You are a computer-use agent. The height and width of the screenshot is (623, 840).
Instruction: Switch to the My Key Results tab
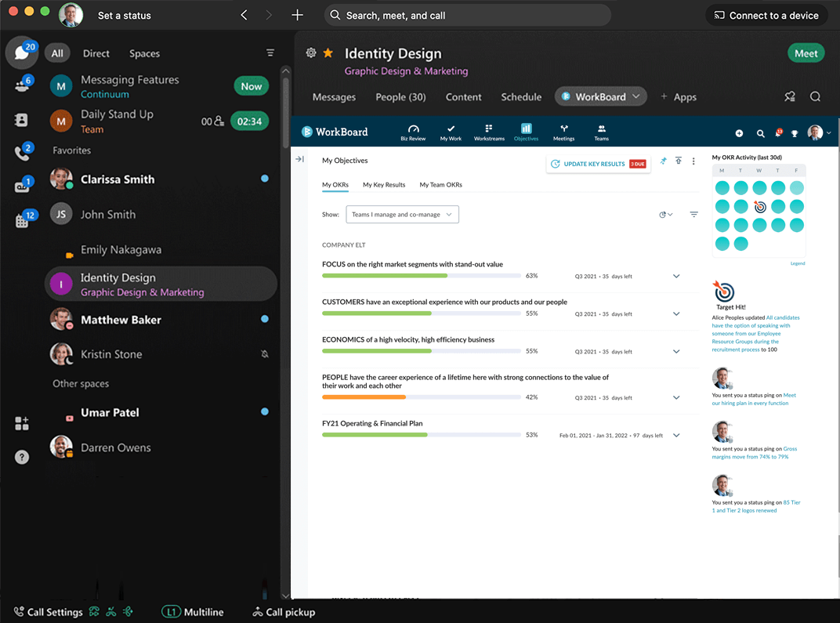(x=386, y=185)
